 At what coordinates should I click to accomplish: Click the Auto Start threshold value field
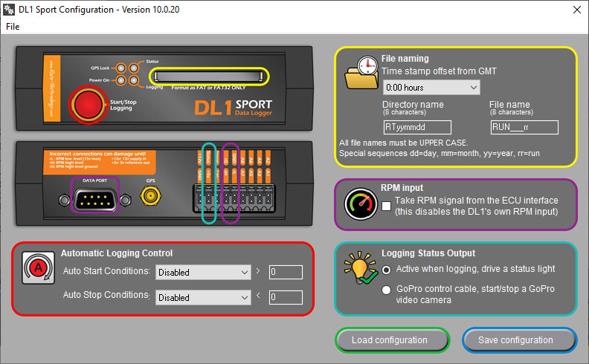coord(286,273)
